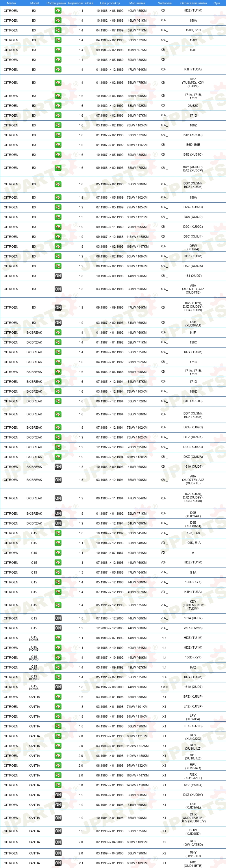Click diesel ON icon in XANTIA DHX (XUD9TF/BTF) row

[58, 818]
